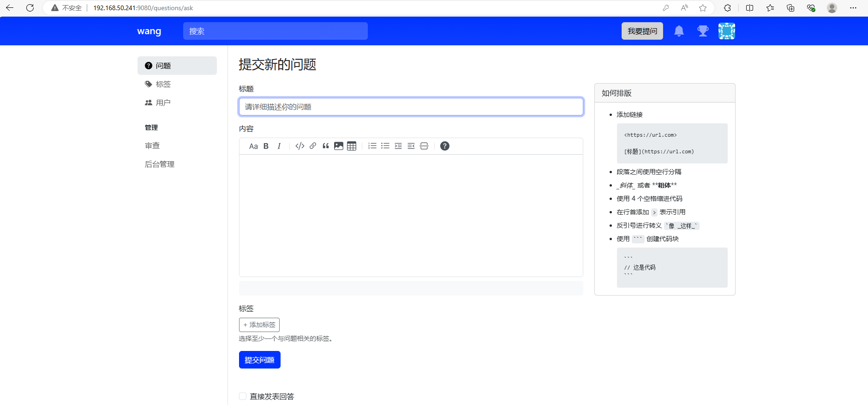Open browser collections icon
The height and width of the screenshot is (405, 868).
click(790, 8)
